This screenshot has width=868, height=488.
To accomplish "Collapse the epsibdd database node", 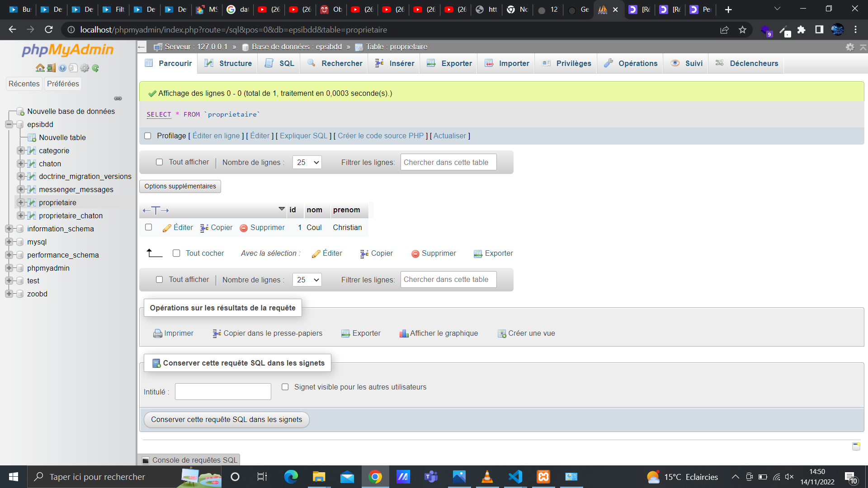I will tap(9, 124).
